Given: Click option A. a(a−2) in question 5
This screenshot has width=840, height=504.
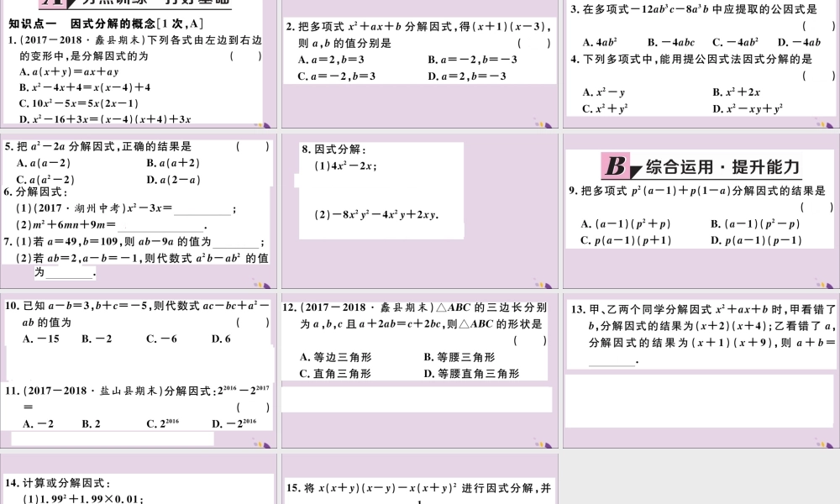Looking at the screenshot, I should point(44,163).
